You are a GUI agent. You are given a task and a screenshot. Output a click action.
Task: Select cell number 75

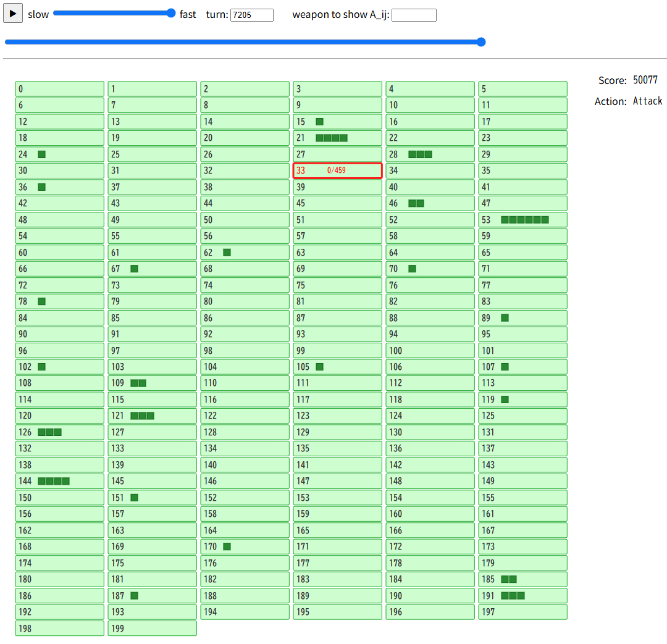[337, 285]
